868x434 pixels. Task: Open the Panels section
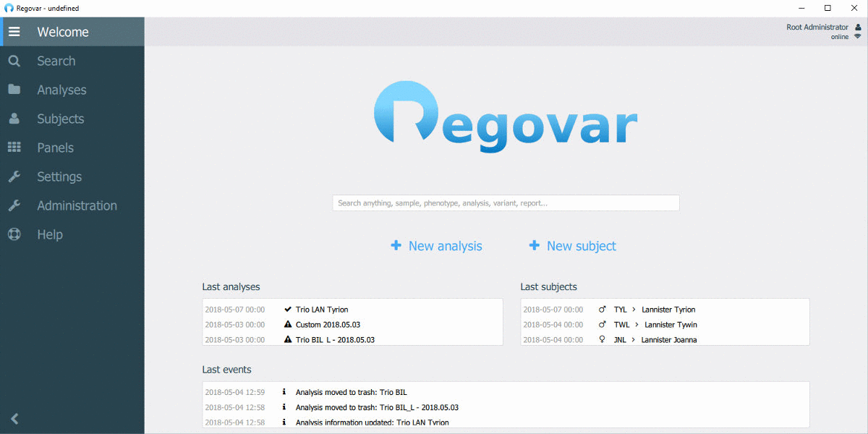[x=72, y=148]
